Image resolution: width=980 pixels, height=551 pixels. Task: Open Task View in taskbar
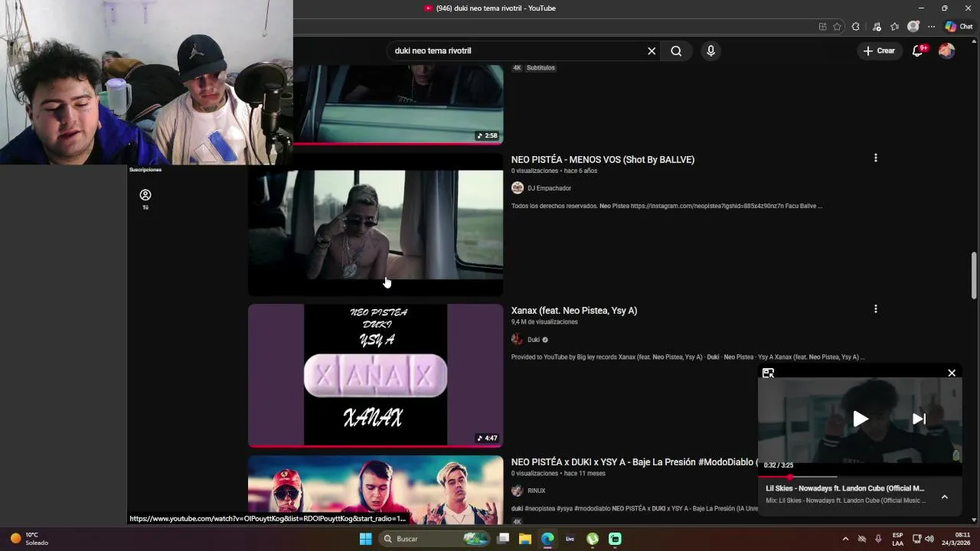tap(503, 539)
